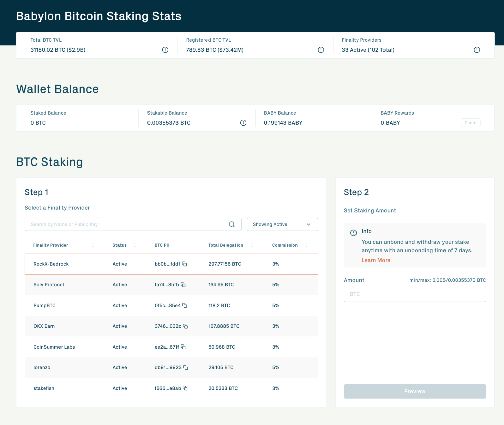Screen dimensions: 504x425
Task: Sort by Commission column arrows
Action: [x=306, y=245]
